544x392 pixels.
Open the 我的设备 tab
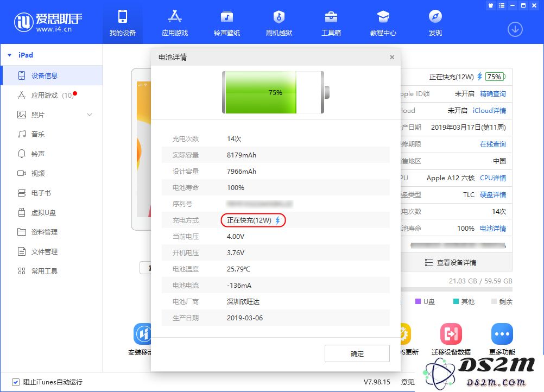[123, 23]
